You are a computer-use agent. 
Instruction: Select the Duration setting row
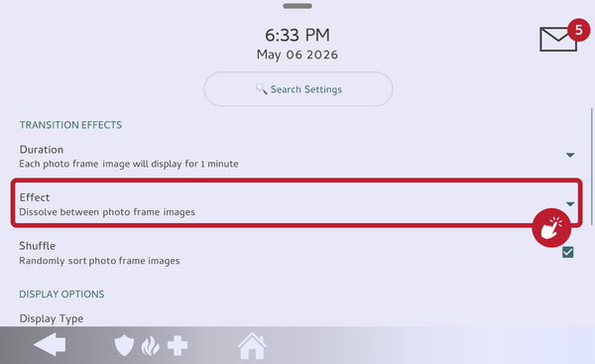click(x=297, y=157)
